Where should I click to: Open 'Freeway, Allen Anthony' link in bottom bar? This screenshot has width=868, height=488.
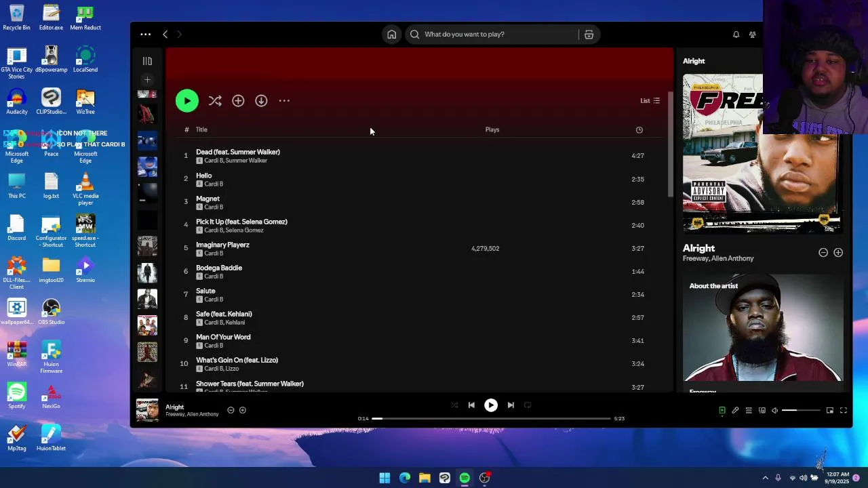coord(192,414)
